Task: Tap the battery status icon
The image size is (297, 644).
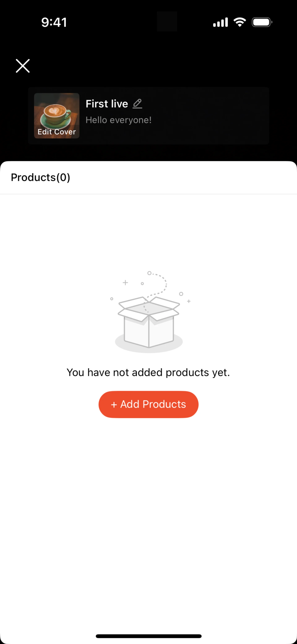Action: coord(262,22)
